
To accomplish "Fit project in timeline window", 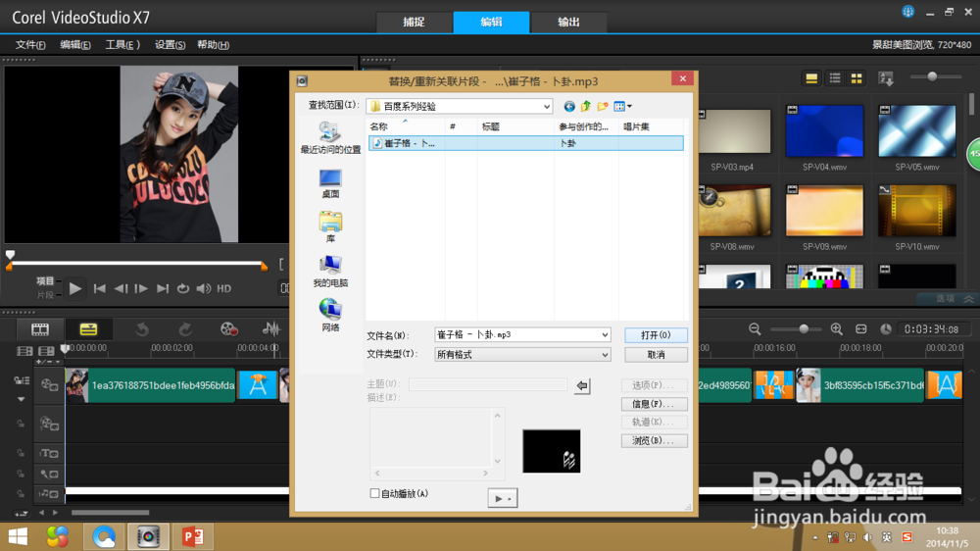I will (861, 329).
